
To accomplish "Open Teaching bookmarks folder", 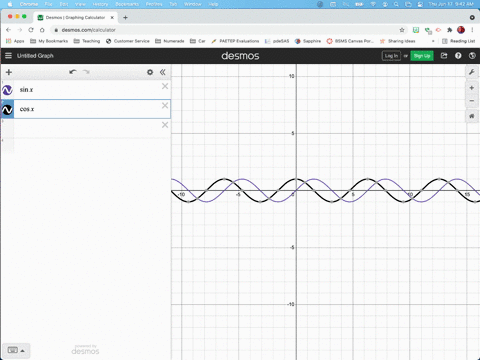I will pos(87,41).
